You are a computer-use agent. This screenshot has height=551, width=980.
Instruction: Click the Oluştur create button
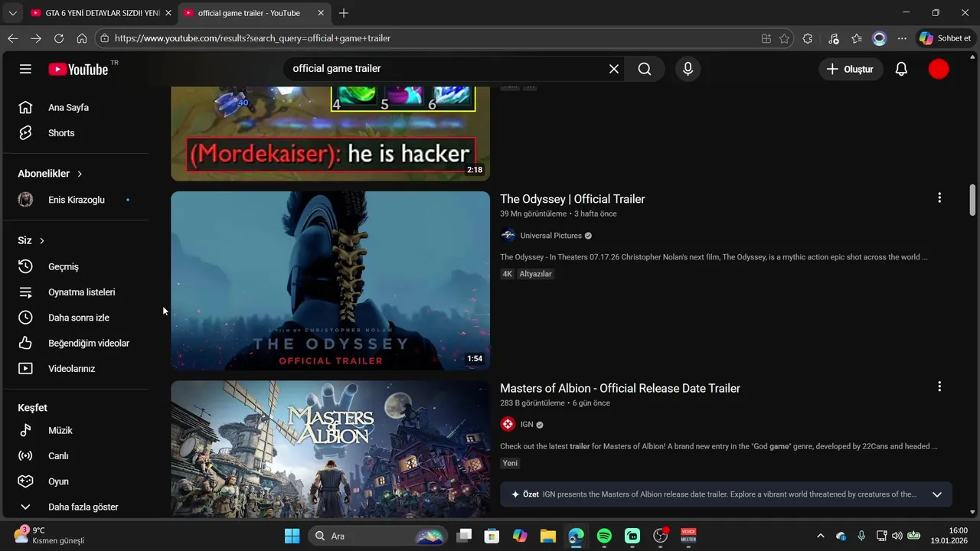(x=851, y=69)
